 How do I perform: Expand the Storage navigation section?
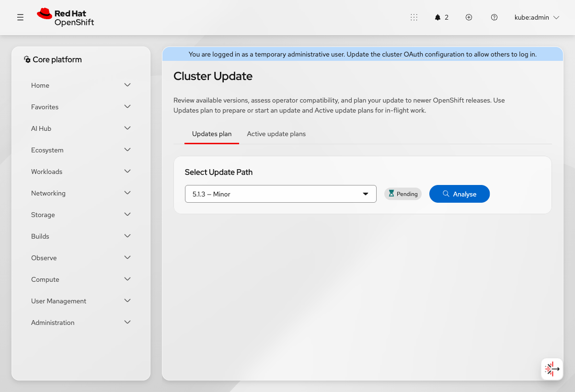[81, 215]
